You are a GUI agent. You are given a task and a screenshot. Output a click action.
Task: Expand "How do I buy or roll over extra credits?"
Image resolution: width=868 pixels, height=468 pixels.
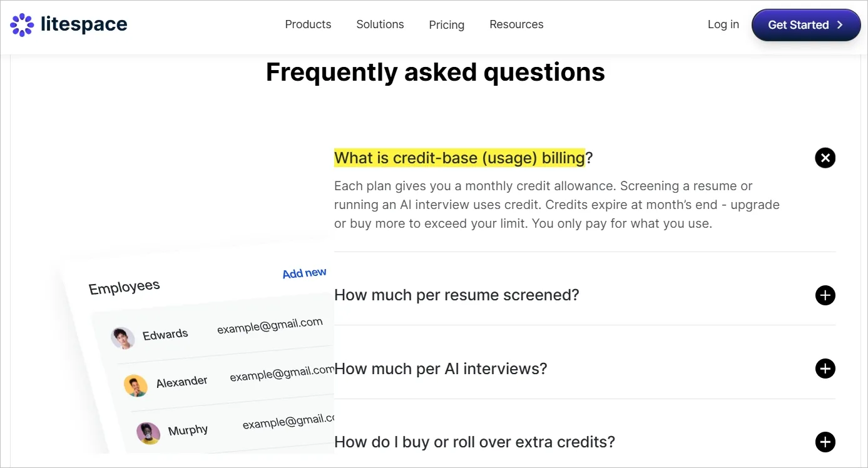point(825,442)
